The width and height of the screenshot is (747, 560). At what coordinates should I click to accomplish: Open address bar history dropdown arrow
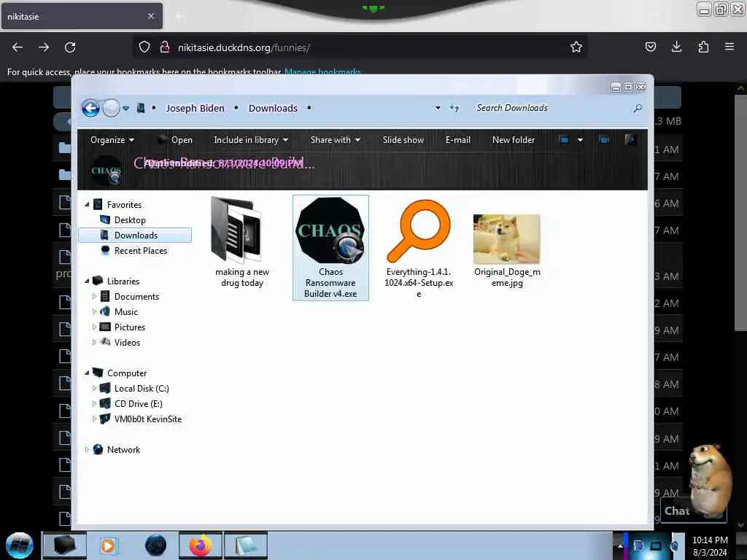(x=438, y=108)
